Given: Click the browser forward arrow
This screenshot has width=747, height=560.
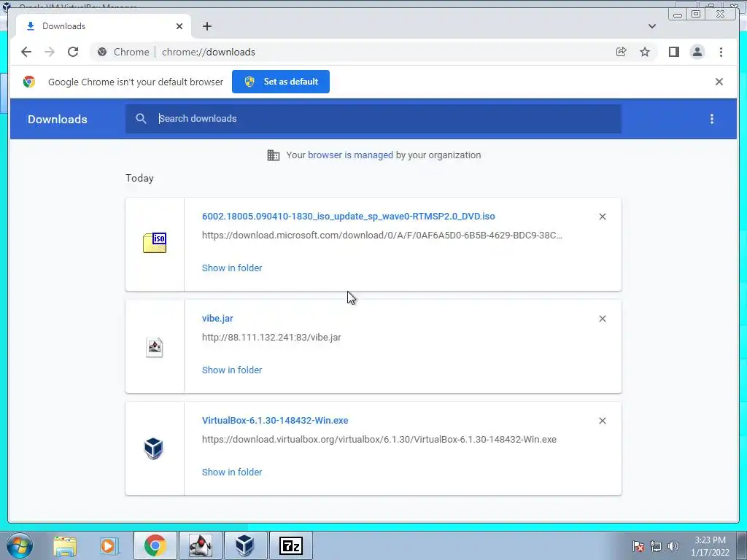Looking at the screenshot, I should point(50,52).
